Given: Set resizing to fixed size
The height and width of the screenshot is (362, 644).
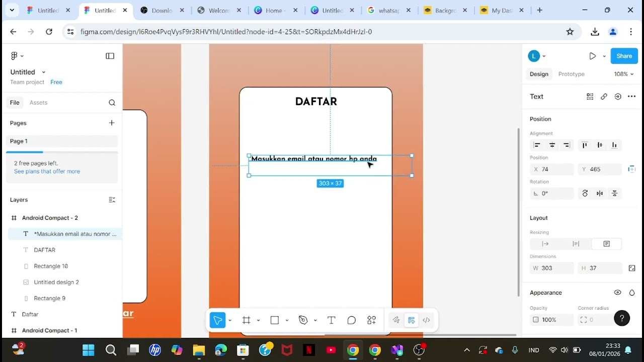Looking at the screenshot, I should coord(606,244).
